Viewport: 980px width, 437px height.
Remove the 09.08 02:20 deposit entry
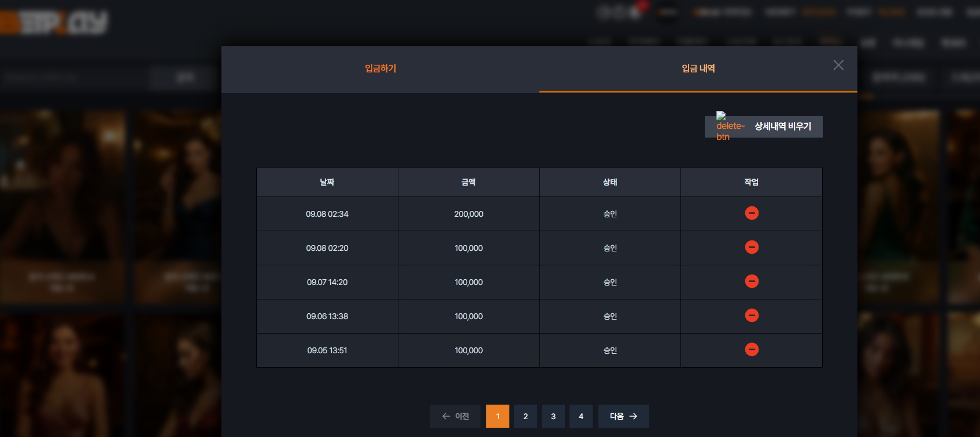tap(752, 247)
